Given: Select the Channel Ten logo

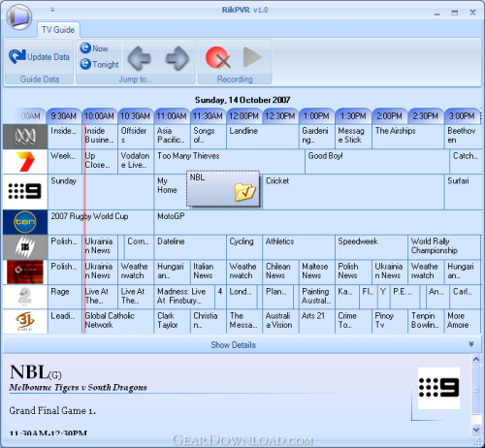Looking at the screenshot, I should [x=25, y=222].
